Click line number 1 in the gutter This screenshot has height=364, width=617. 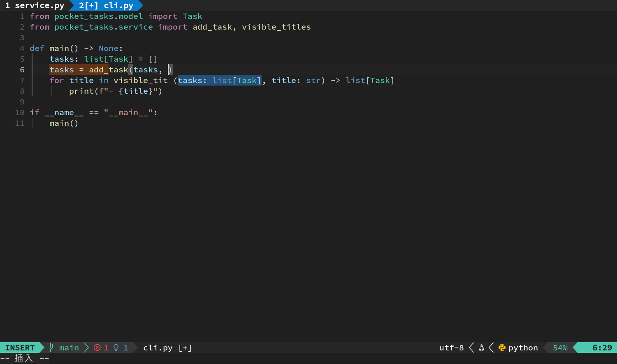(22, 16)
